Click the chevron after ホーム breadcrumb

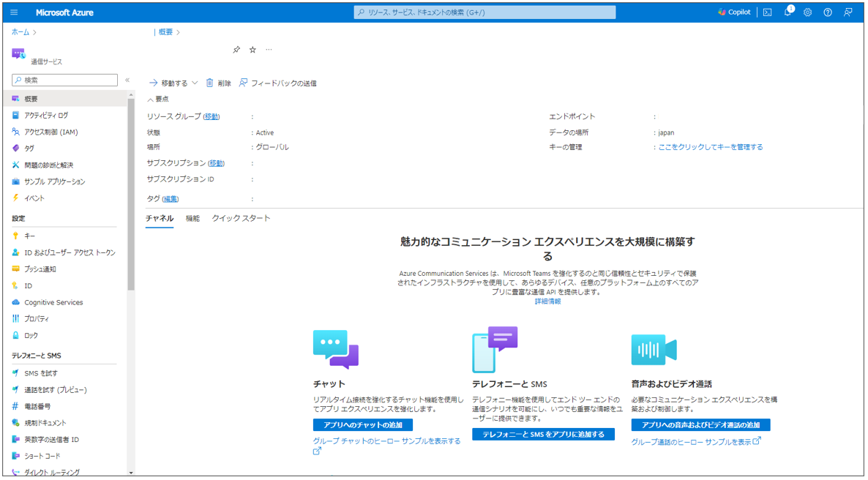point(35,32)
